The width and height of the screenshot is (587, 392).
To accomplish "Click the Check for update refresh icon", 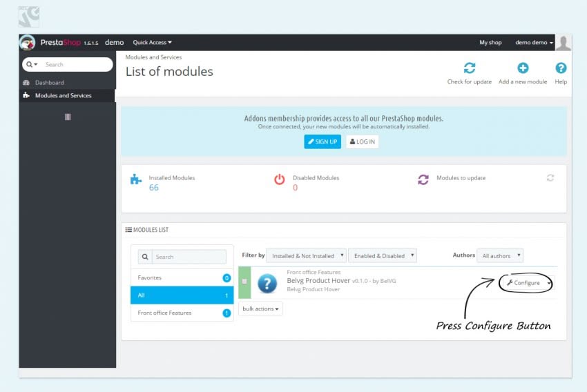I will point(470,68).
